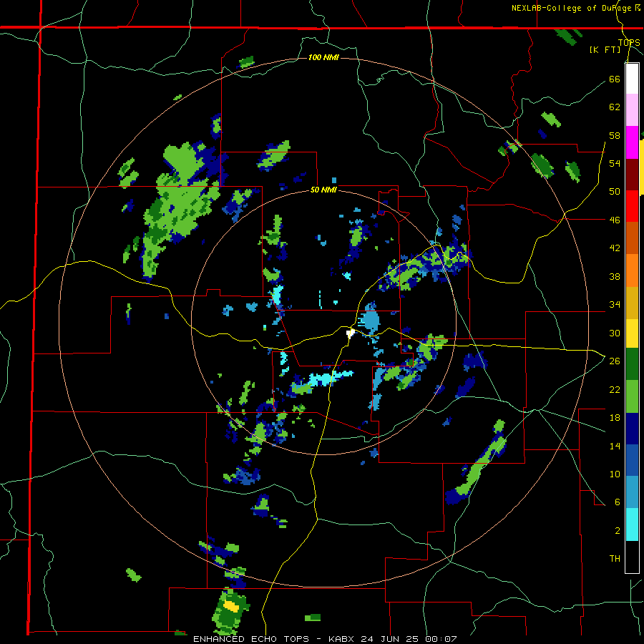
Task: Click the 50 NMI range ring label
Action: pyautogui.click(x=323, y=190)
